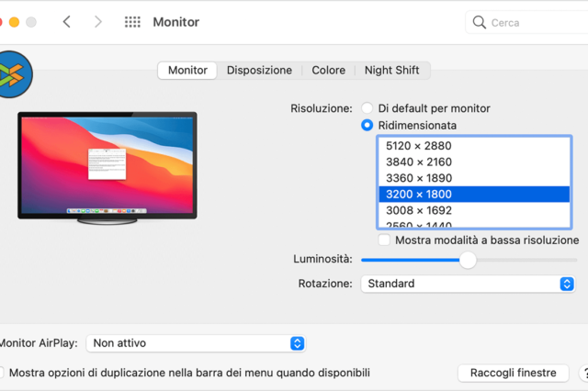
Task: Open the Rotazione dropdown
Action: [x=468, y=284]
